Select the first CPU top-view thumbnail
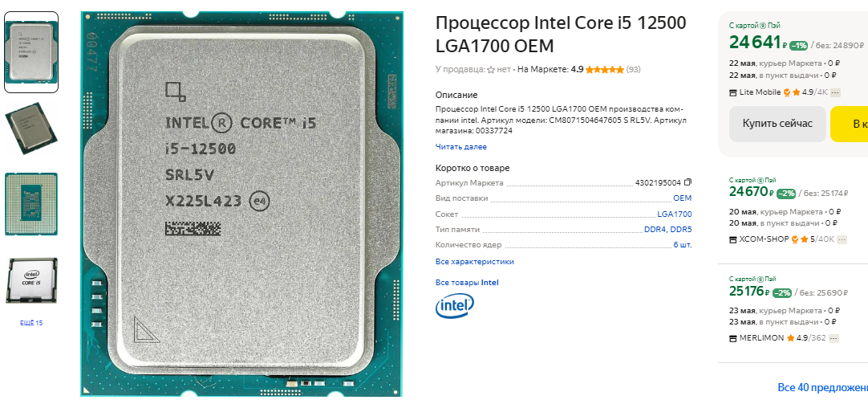 pos(31,52)
